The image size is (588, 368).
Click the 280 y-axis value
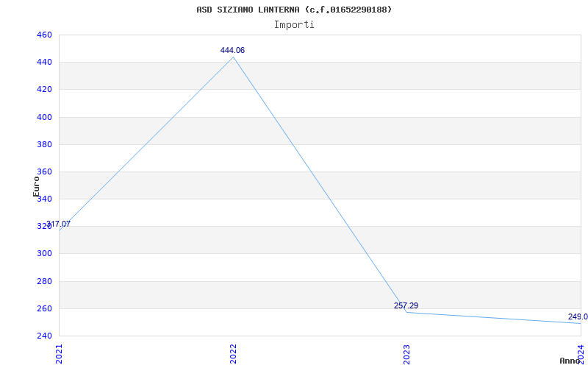click(x=44, y=281)
